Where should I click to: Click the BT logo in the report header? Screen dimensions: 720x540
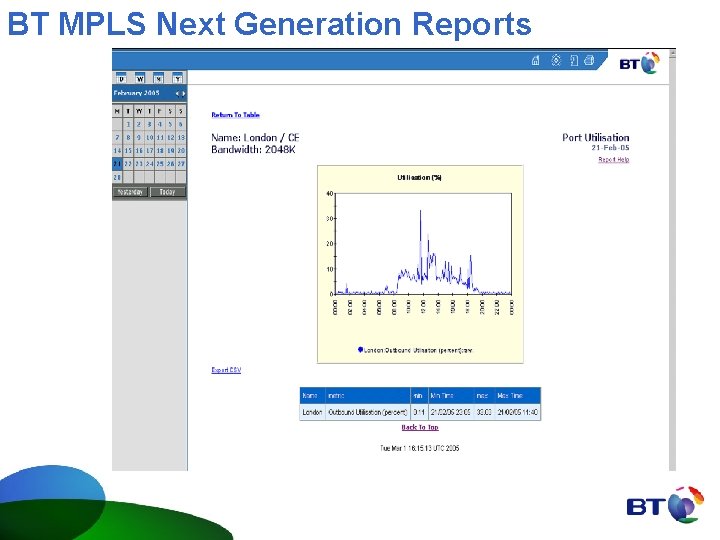point(640,63)
